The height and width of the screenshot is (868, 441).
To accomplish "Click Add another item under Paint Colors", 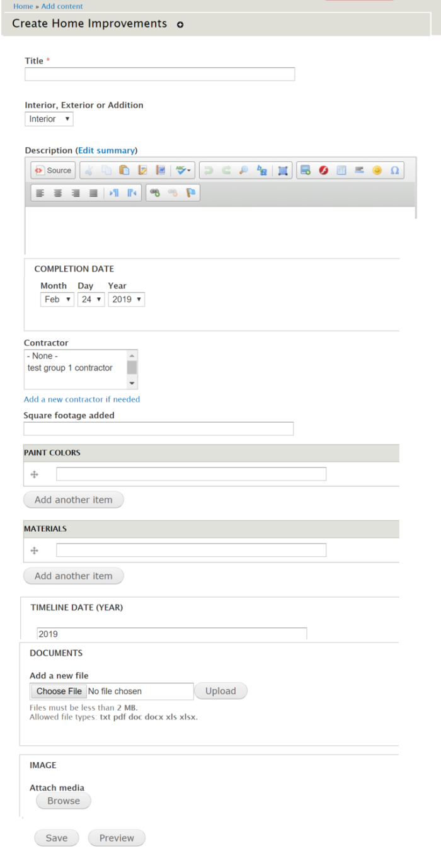I will pos(74,500).
